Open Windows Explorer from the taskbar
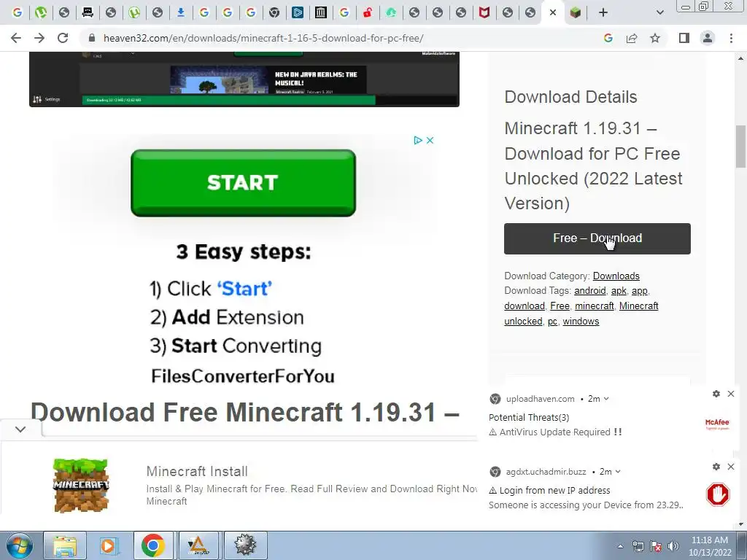The width and height of the screenshot is (747, 560). click(65, 545)
